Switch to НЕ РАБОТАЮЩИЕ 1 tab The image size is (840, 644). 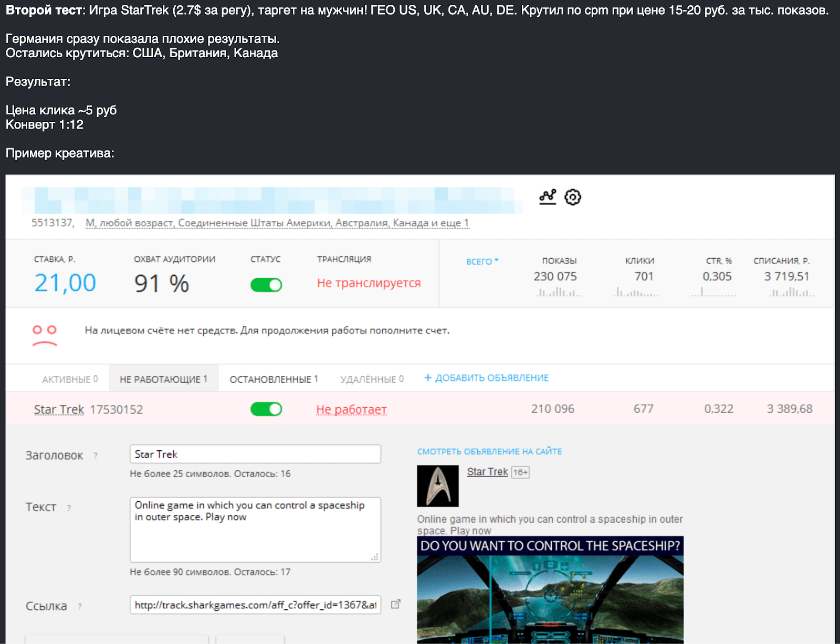coord(163,379)
